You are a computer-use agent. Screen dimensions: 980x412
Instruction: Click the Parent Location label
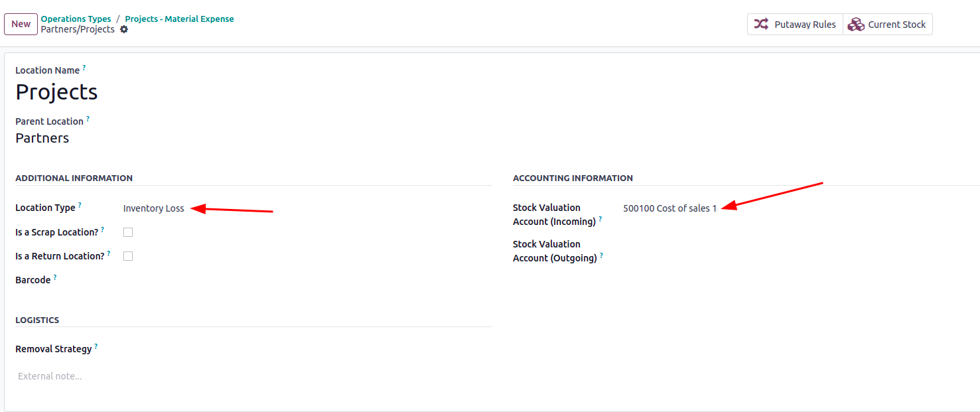(x=50, y=121)
